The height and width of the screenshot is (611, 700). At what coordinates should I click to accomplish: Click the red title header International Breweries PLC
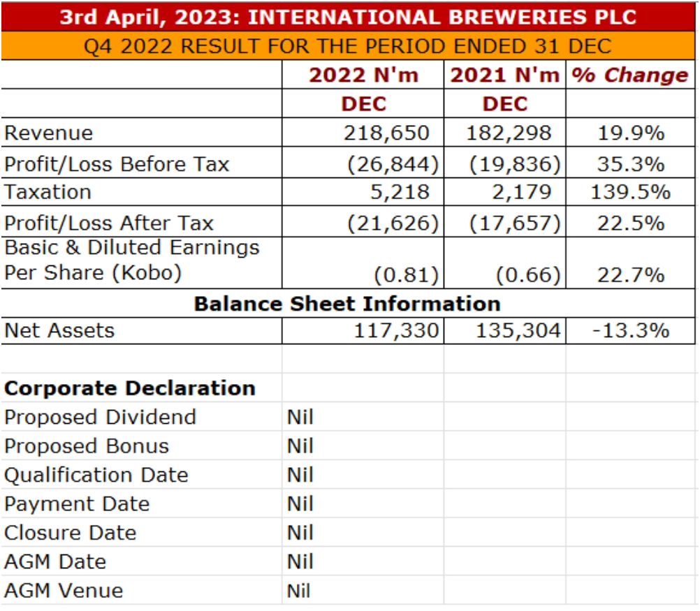[349, 17]
